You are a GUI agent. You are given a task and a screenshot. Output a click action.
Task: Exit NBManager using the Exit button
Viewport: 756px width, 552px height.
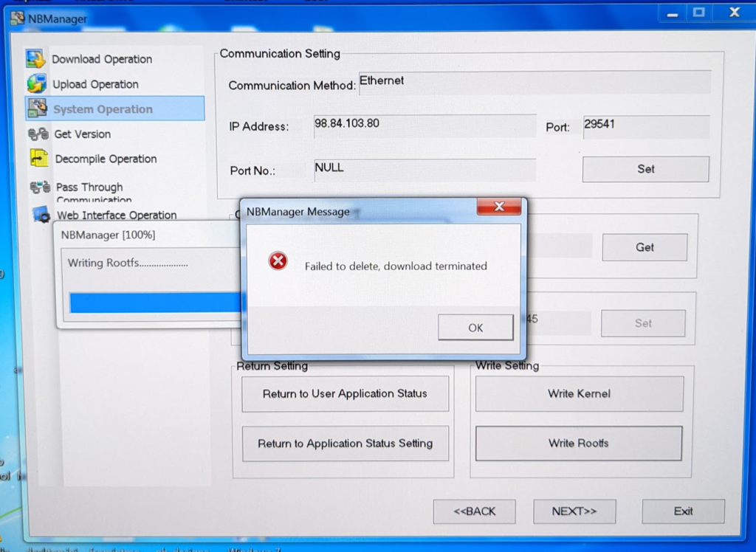tap(683, 511)
